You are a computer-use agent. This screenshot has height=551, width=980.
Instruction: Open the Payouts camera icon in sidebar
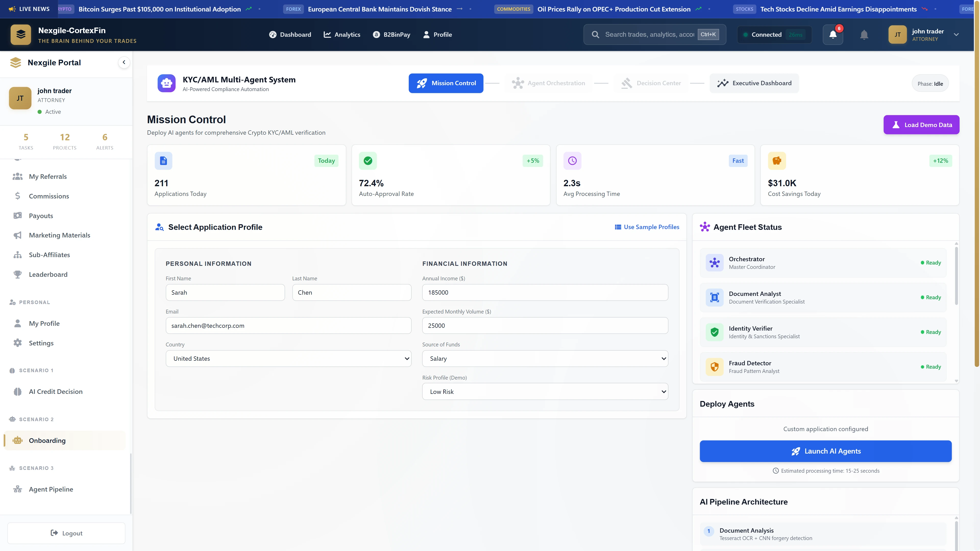(18, 215)
